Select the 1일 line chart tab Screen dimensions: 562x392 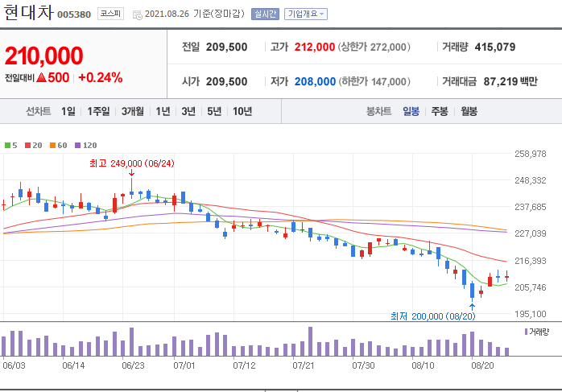point(68,111)
